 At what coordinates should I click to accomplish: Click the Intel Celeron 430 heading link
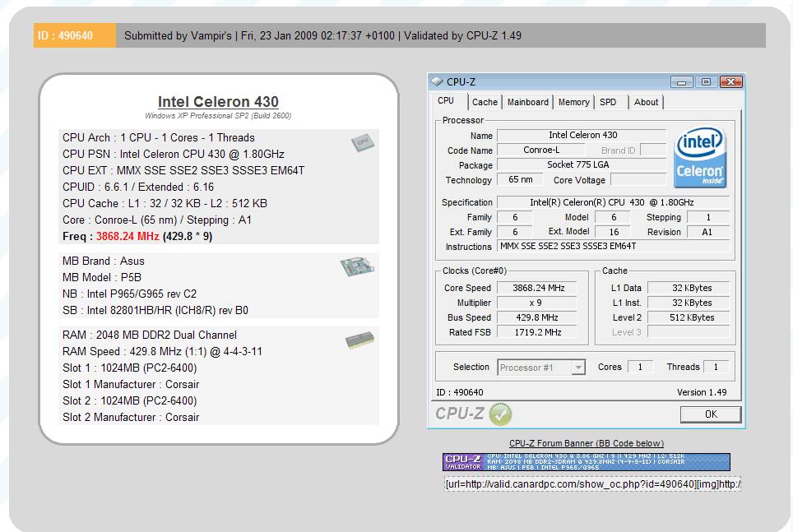218,102
